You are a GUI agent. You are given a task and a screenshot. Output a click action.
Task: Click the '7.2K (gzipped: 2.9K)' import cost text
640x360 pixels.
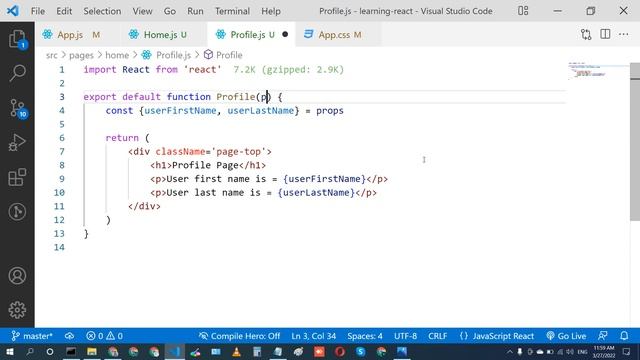coord(289,69)
